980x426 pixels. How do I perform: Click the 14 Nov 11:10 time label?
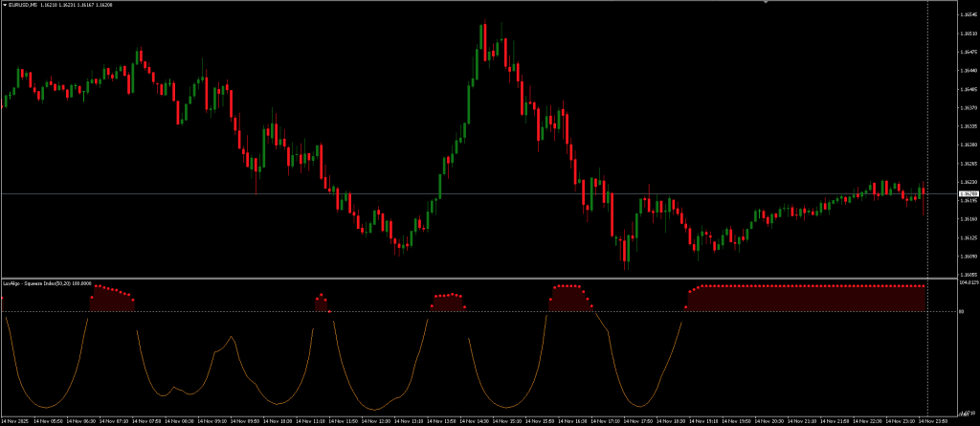(310, 421)
